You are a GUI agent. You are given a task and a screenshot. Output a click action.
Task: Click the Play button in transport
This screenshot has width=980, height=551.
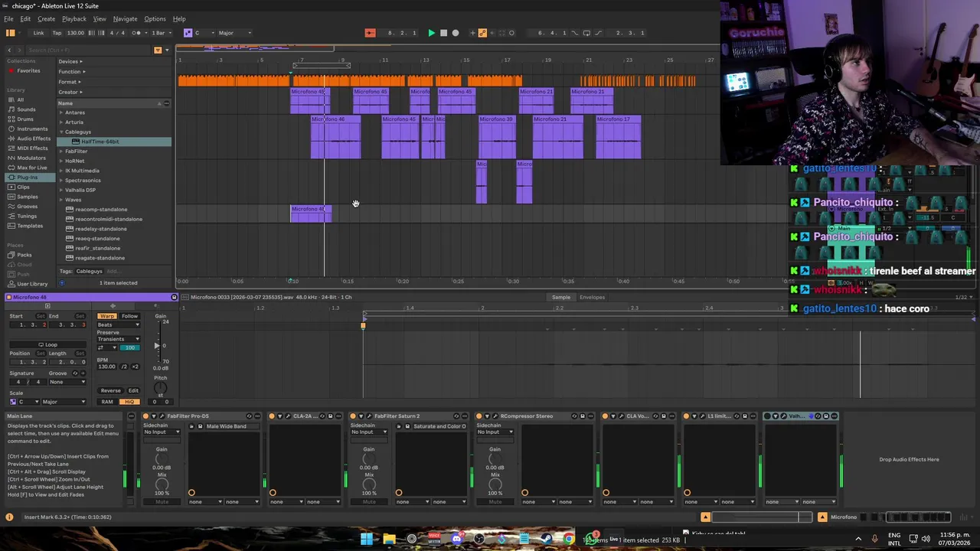pos(431,33)
